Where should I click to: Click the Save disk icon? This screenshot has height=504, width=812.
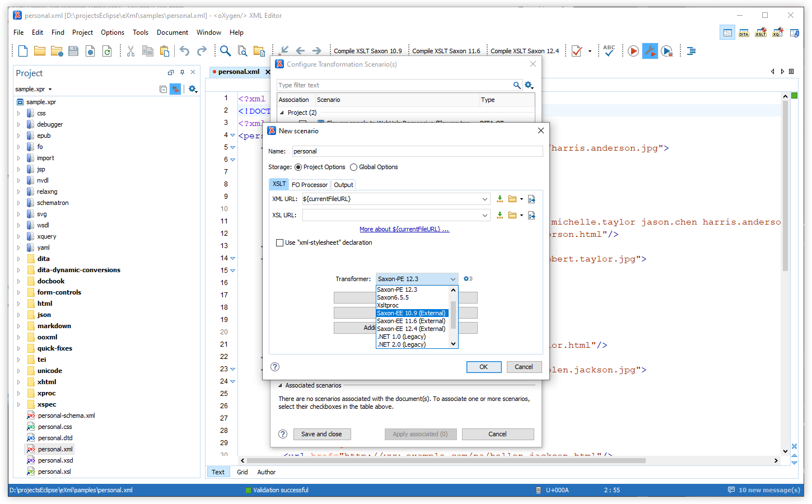pyautogui.click(x=73, y=51)
